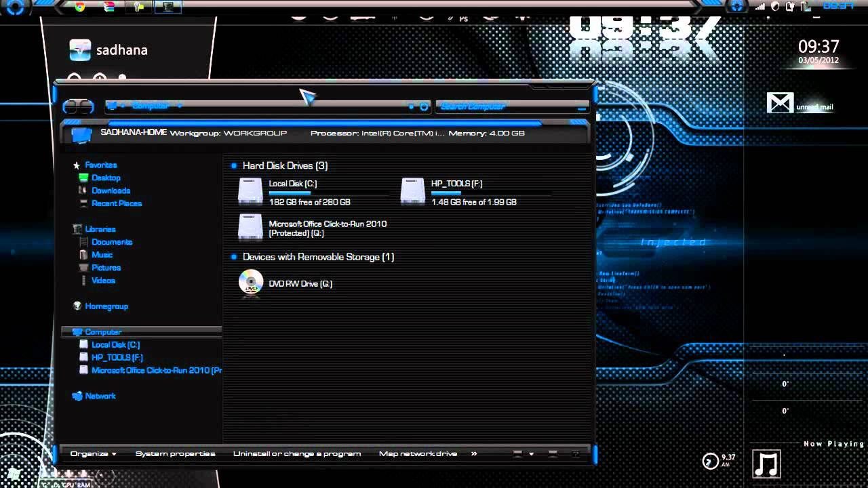Select the DVD RW Drive (G:) disc icon
The width and height of the screenshot is (868, 488).
(x=251, y=282)
